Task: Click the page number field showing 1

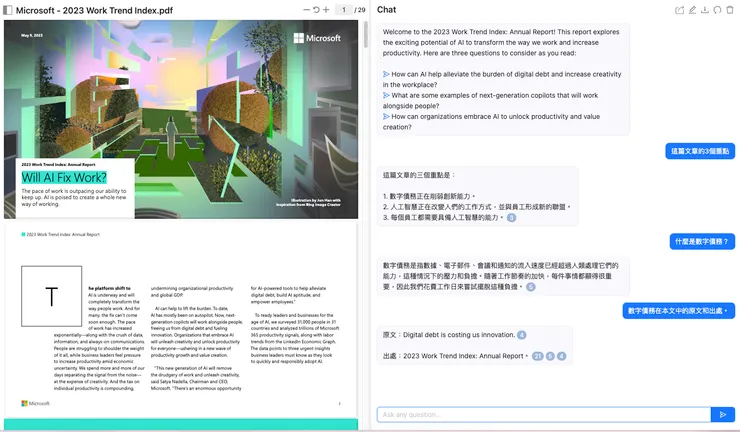Action: point(344,9)
